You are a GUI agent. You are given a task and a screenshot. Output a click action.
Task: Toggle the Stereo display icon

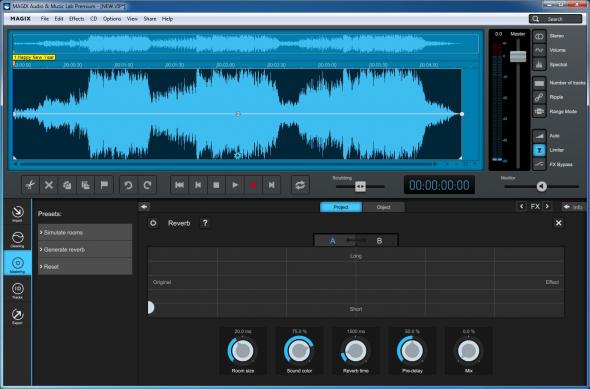pos(539,36)
